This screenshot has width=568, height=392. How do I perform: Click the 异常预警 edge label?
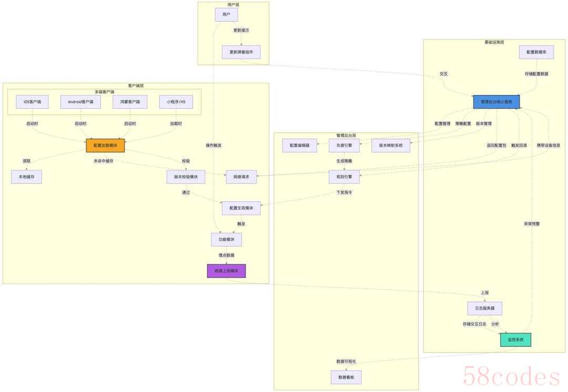click(532, 224)
